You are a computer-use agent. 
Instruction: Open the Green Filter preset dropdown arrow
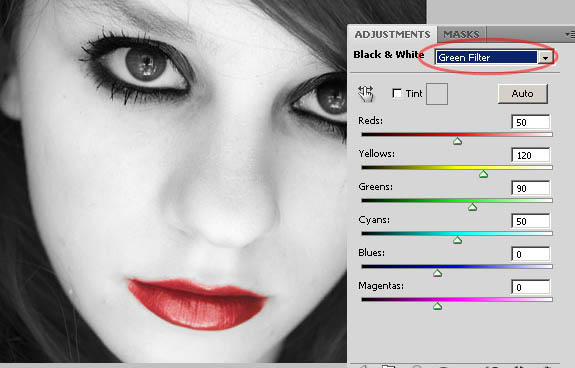pos(546,58)
